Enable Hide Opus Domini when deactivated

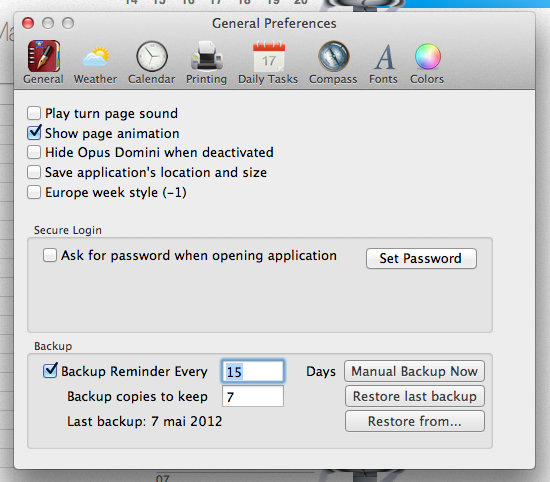(34, 153)
